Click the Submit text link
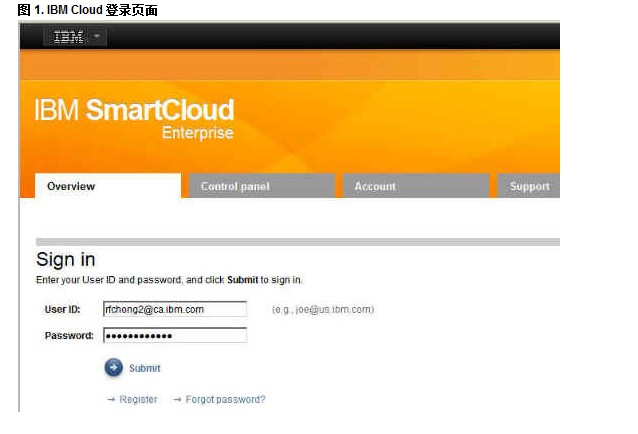 (x=144, y=368)
